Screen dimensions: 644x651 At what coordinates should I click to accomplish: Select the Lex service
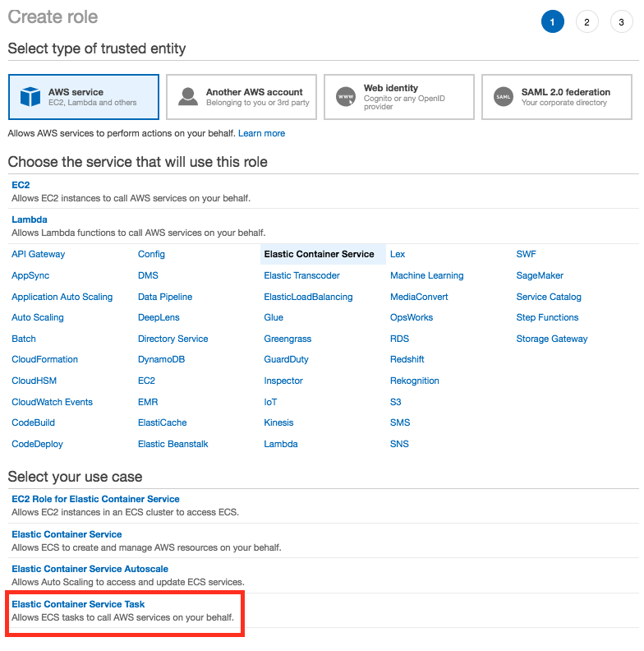coord(398,254)
